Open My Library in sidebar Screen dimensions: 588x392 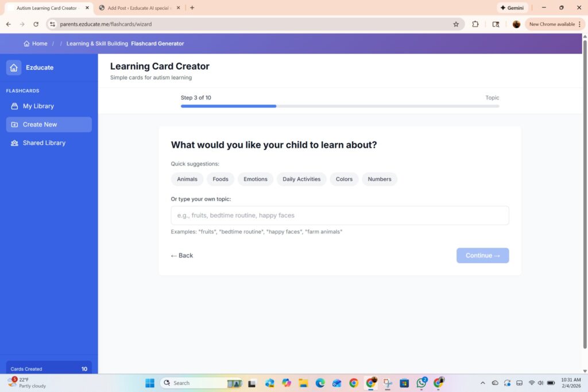point(38,106)
